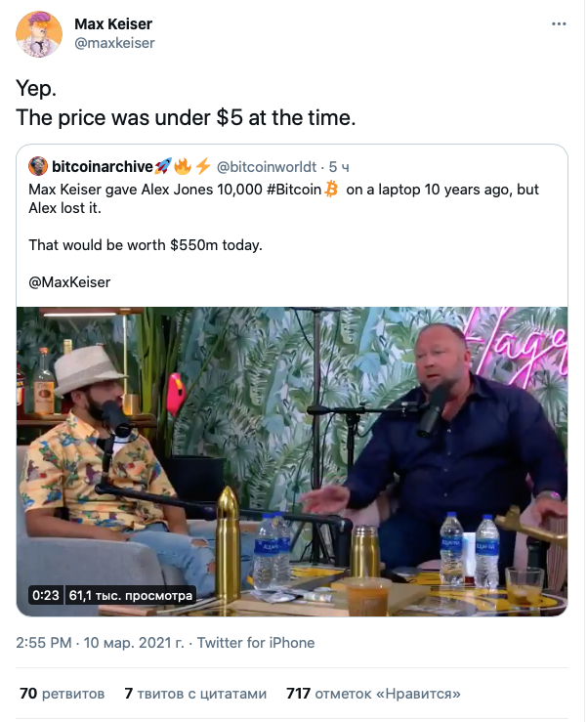Image resolution: width=588 pixels, height=722 pixels.
Task: View the 717 отметок «Нравится» list
Action: [x=373, y=694]
